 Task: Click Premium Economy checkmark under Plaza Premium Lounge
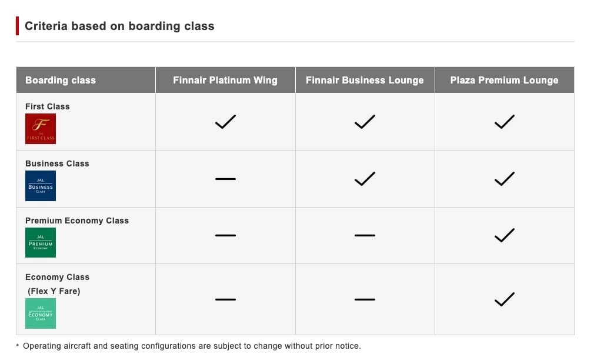point(504,235)
